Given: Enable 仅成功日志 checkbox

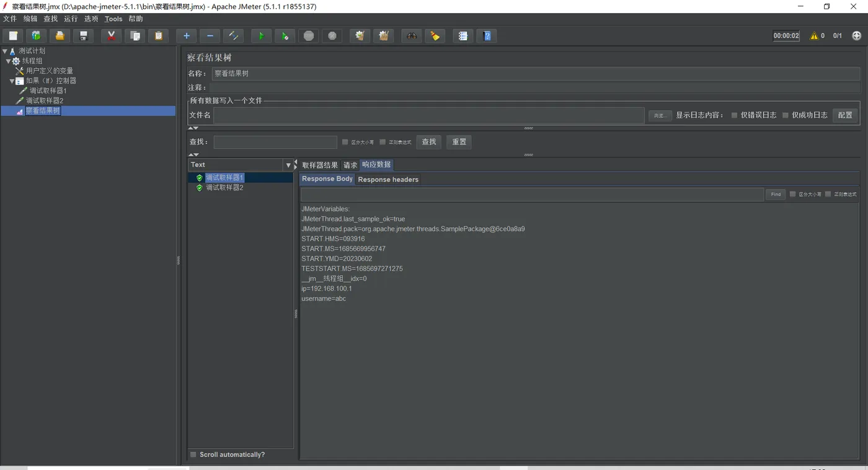Looking at the screenshot, I should tap(786, 115).
